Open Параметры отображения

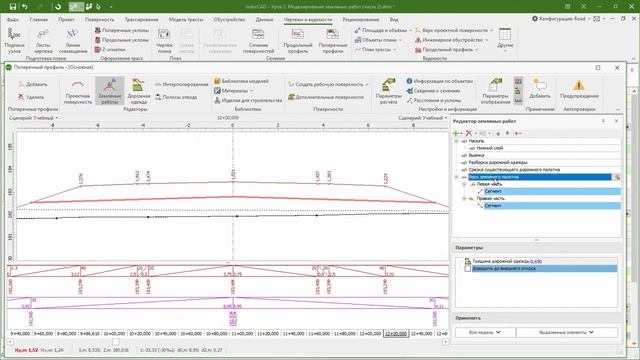tap(495, 91)
